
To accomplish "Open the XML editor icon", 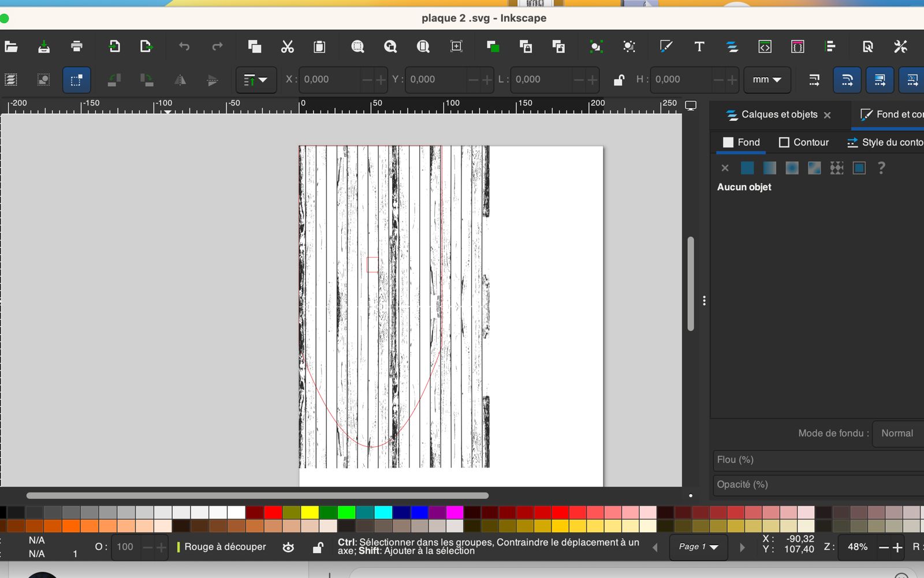I will pyautogui.click(x=765, y=47).
